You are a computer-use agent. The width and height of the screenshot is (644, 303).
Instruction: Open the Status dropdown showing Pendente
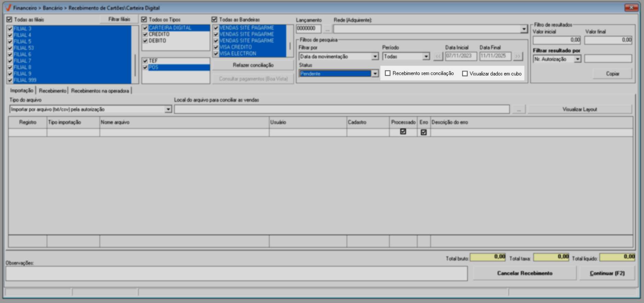coord(375,73)
